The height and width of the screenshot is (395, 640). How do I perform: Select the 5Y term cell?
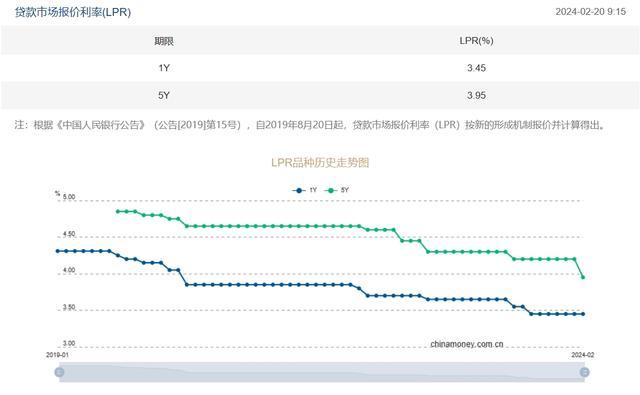coord(164,95)
